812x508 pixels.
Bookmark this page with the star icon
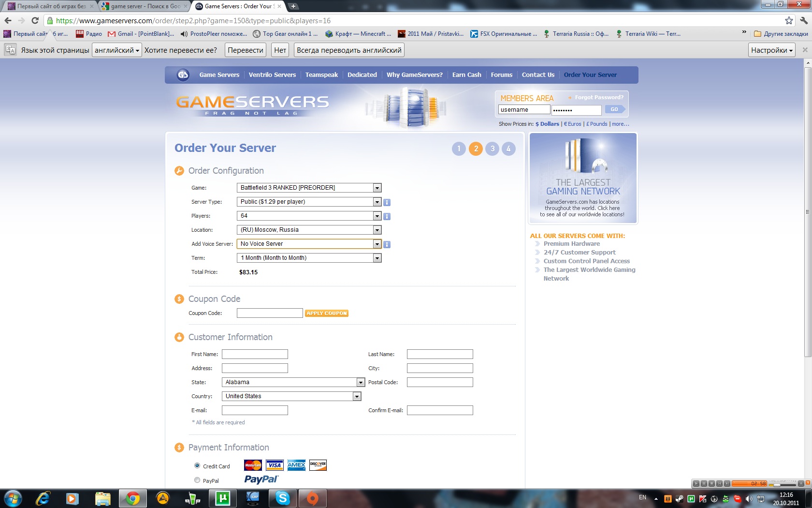(789, 20)
